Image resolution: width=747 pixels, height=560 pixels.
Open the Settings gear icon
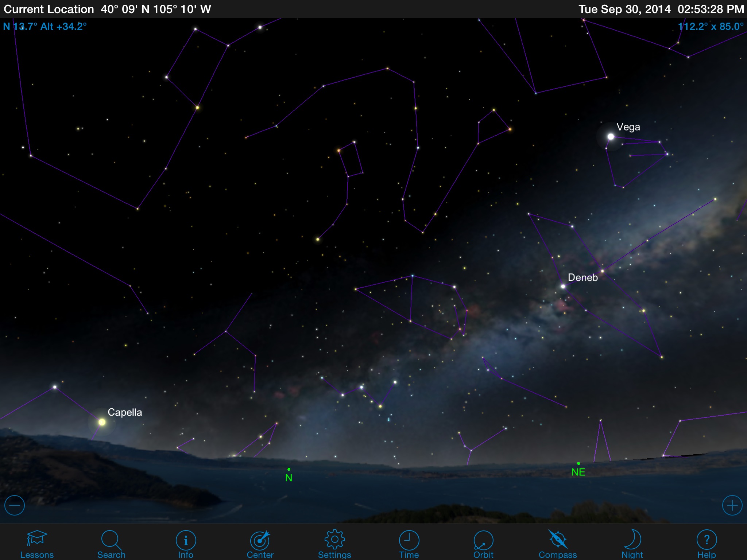tap(334, 540)
